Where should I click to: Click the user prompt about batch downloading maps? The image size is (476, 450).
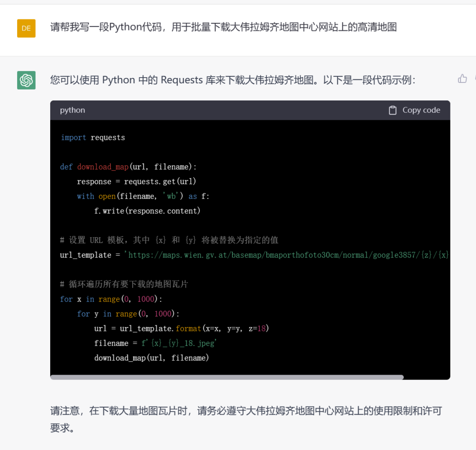[223, 27]
